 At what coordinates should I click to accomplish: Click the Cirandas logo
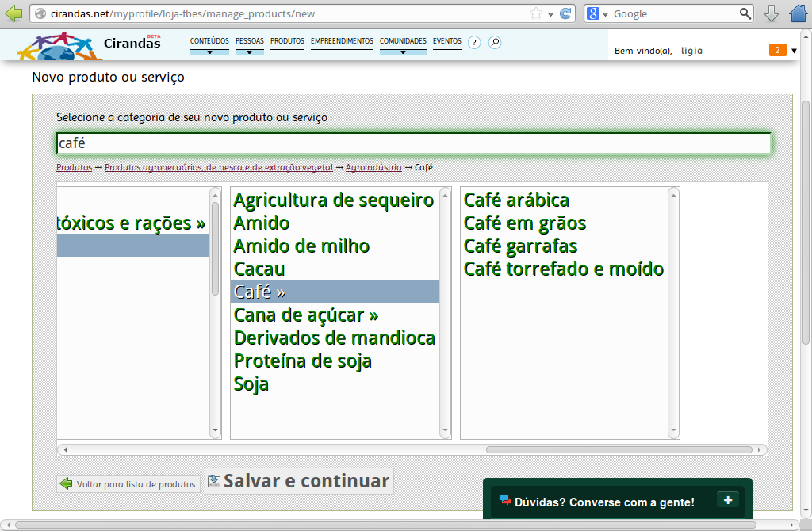[89, 44]
